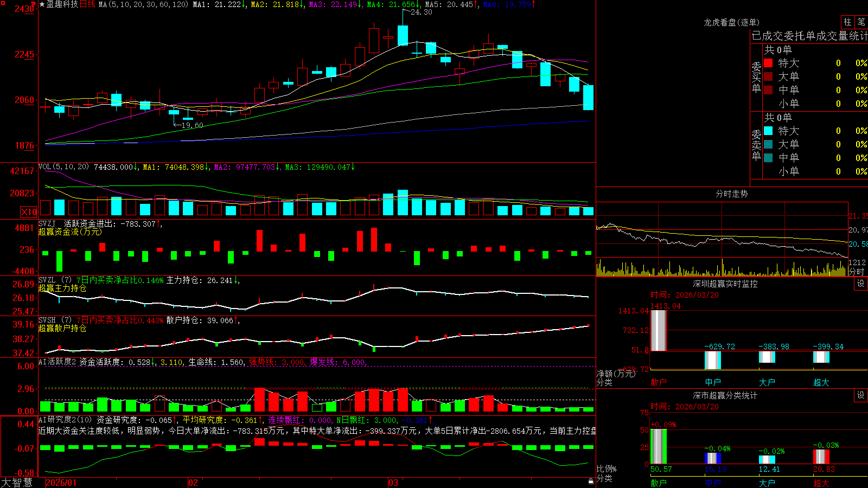This screenshot has width=868, height=488.
Task: Click the 主力持仓: 26.241 readout
Action: pyautogui.click(x=203, y=280)
